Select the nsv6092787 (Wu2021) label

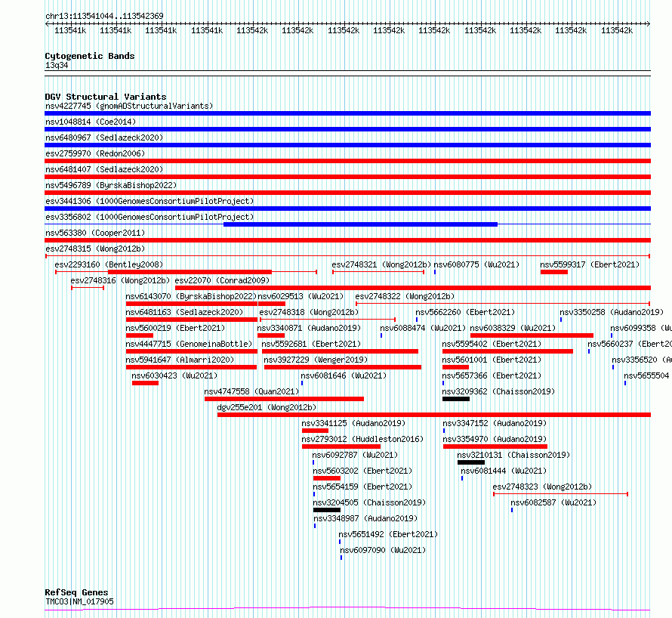click(355, 455)
